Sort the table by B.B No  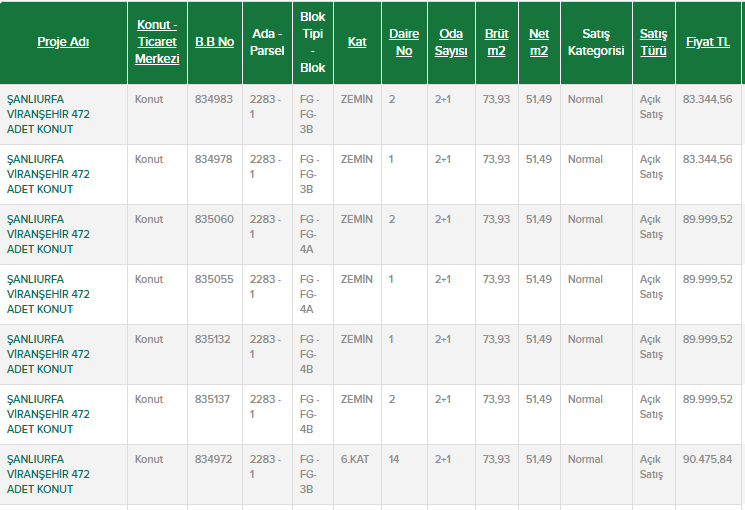[214, 42]
